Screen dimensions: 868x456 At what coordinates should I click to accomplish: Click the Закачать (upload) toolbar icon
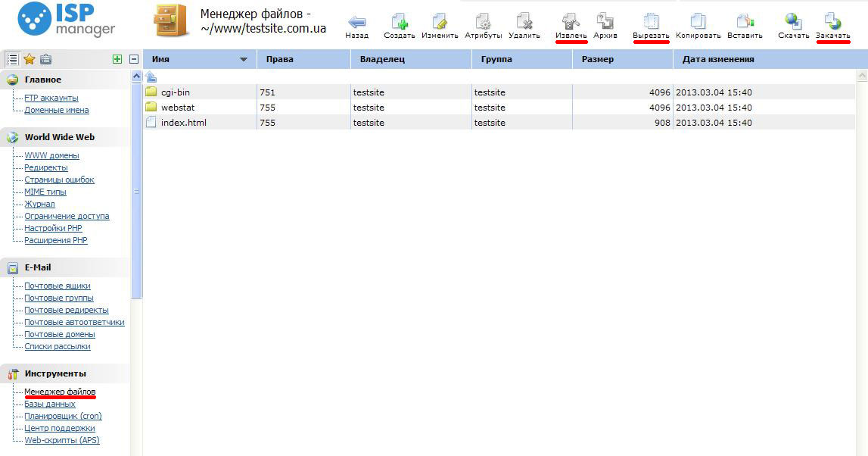[x=832, y=21]
